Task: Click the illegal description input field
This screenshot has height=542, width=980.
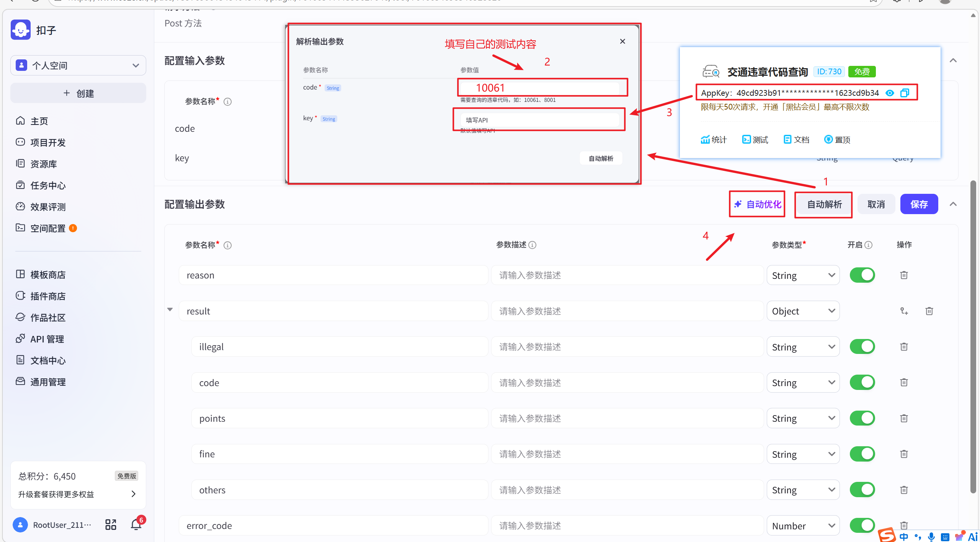Action: coord(627,347)
